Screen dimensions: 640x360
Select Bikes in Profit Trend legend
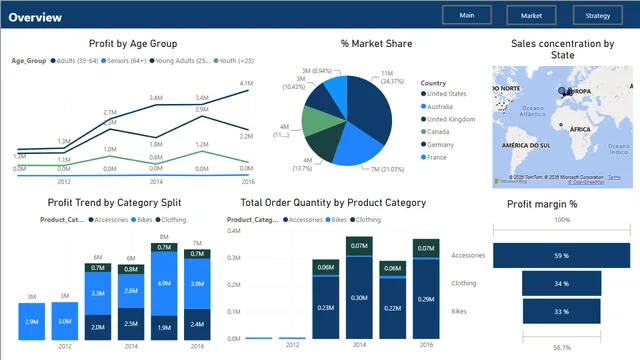142,220
